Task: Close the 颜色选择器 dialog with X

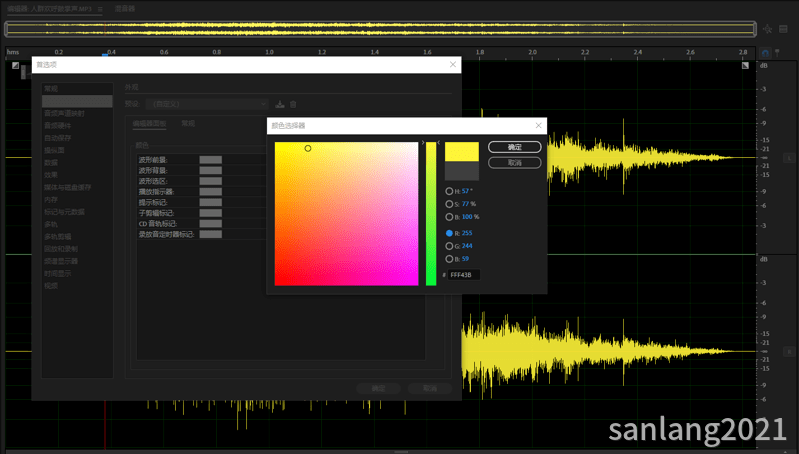Action: (538, 125)
